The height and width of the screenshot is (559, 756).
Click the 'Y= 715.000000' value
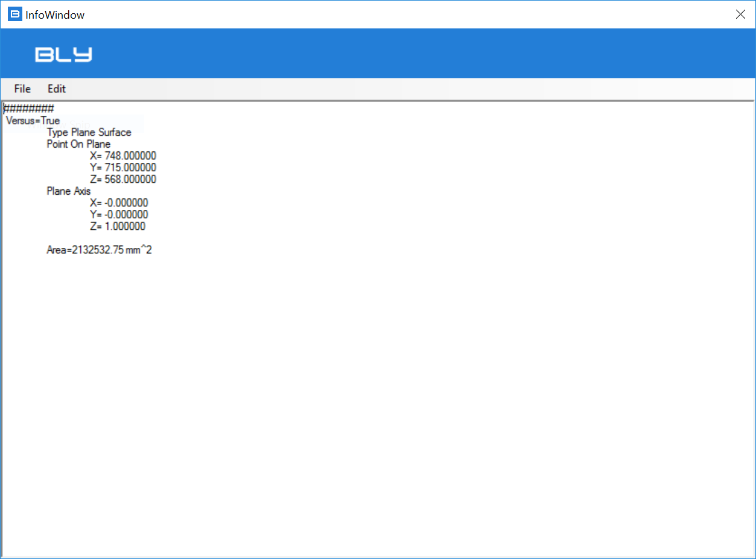click(123, 168)
